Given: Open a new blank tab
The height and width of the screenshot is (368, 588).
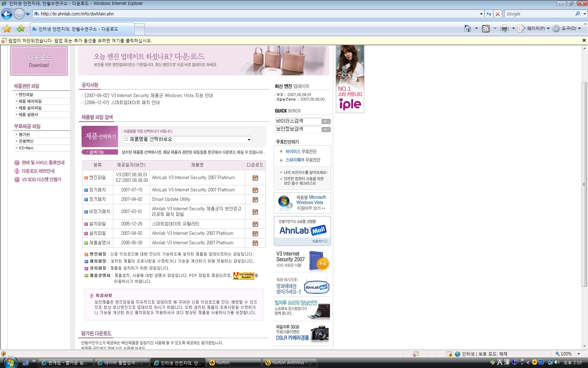Looking at the screenshot, I should pos(140,29).
